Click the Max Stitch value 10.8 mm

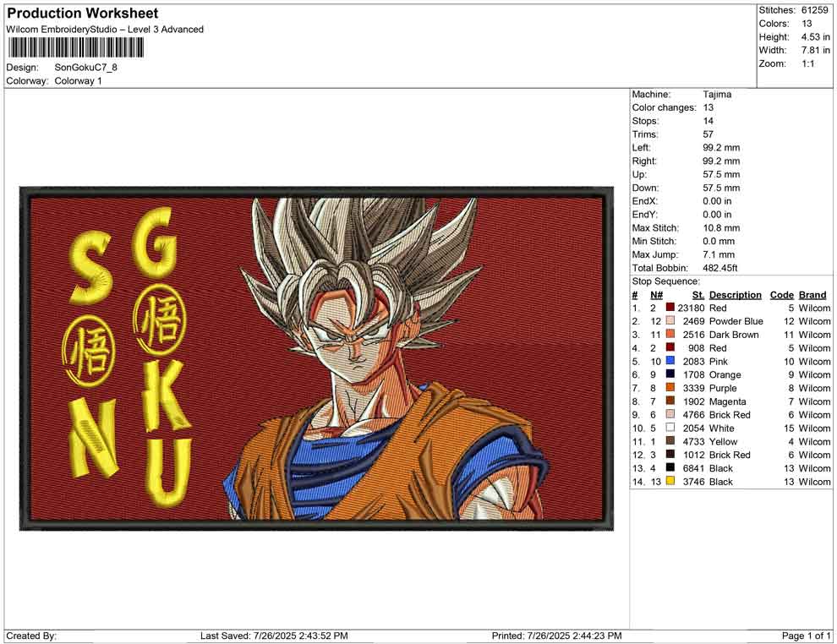721,228
